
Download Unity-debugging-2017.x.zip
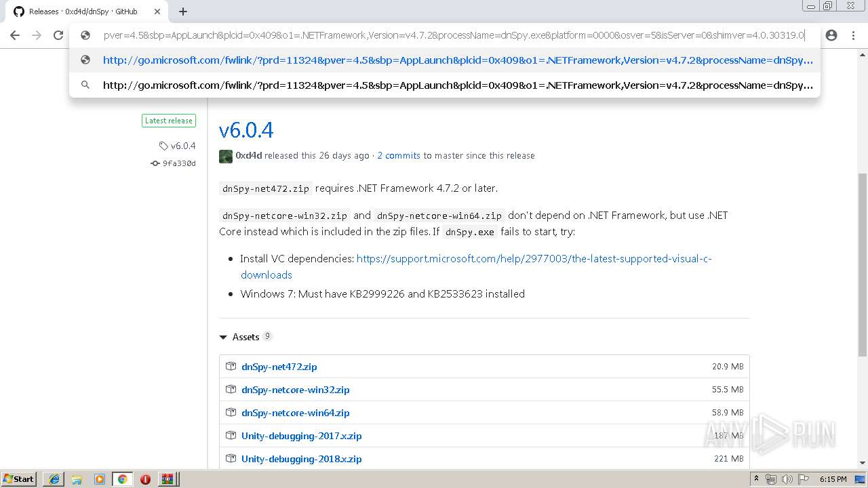pyautogui.click(x=302, y=436)
